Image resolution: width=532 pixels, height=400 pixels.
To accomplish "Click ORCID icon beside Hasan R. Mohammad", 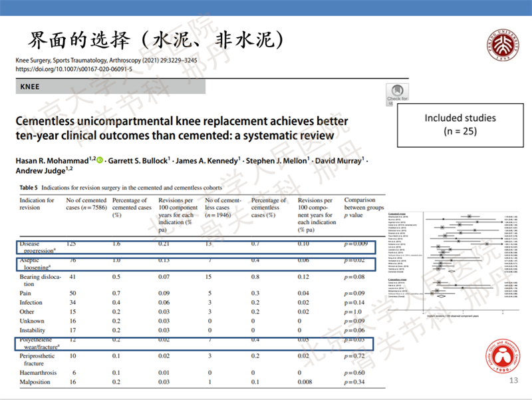I will [x=100, y=158].
